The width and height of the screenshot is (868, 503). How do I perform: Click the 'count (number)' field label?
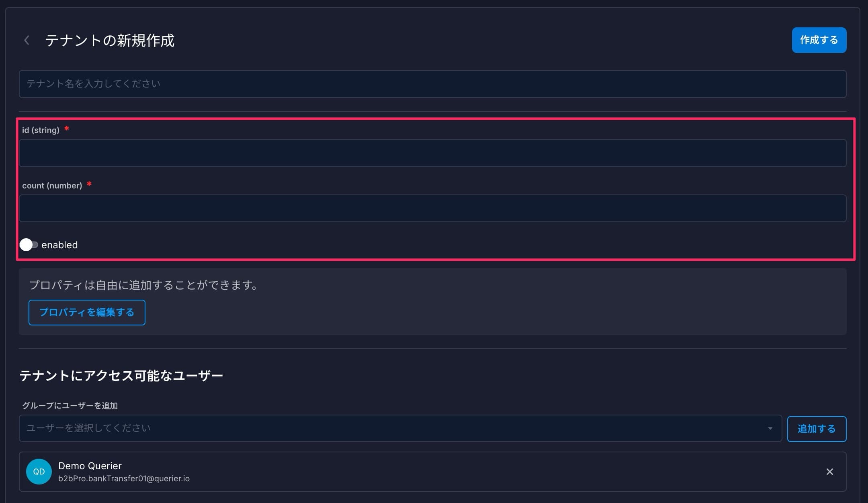[x=52, y=186]
